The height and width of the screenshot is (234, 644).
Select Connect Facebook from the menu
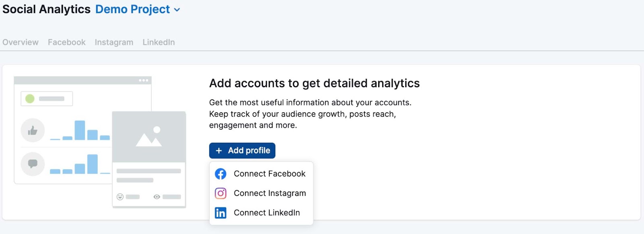[x=270, y=174]
